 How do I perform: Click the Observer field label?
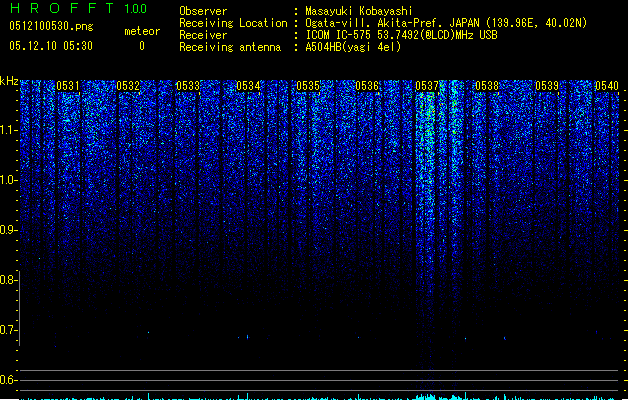[203, 11]
